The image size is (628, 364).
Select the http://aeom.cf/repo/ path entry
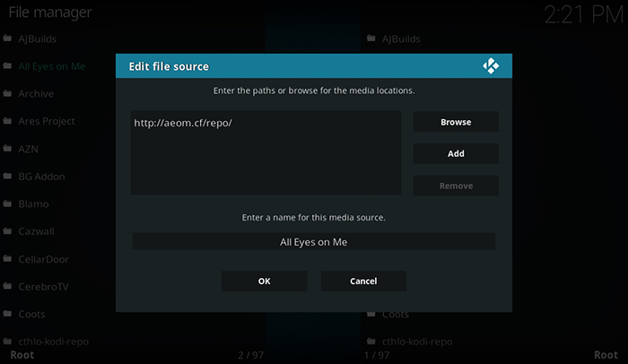point(183,123)
